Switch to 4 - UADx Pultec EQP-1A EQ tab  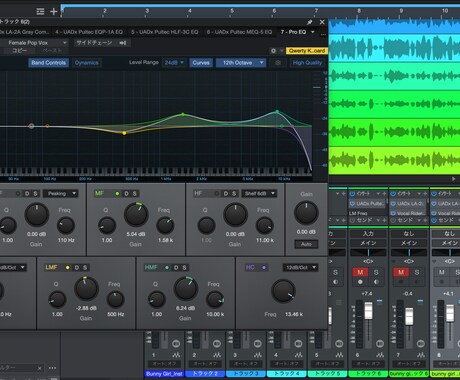tap(89, 32)
